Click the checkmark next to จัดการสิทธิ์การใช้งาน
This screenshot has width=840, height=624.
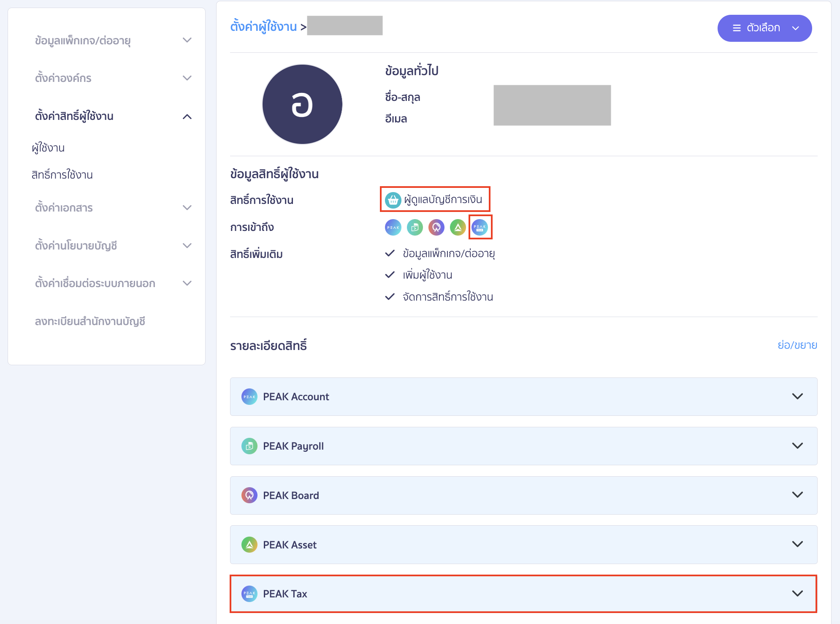point(390,297)
